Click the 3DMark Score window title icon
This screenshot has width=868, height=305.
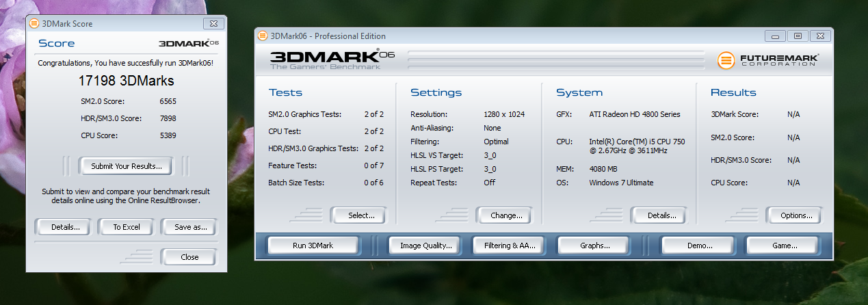pos(34,23)
